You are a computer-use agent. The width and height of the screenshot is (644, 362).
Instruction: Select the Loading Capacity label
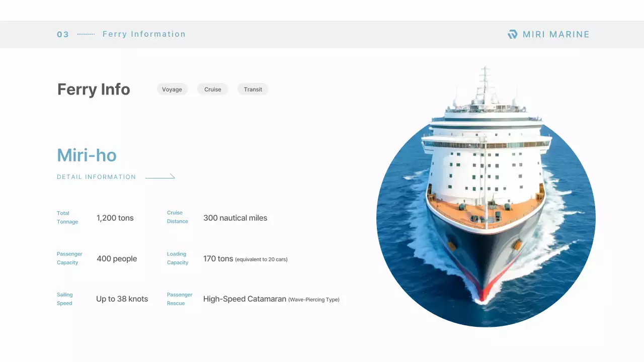coord(177,258)
